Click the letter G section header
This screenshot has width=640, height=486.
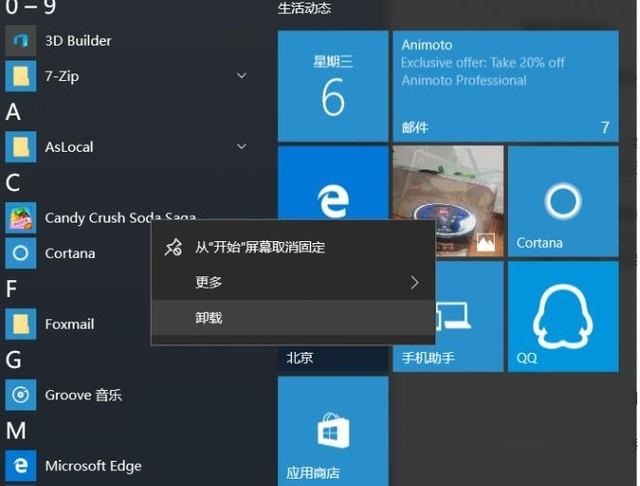point(13,360)
